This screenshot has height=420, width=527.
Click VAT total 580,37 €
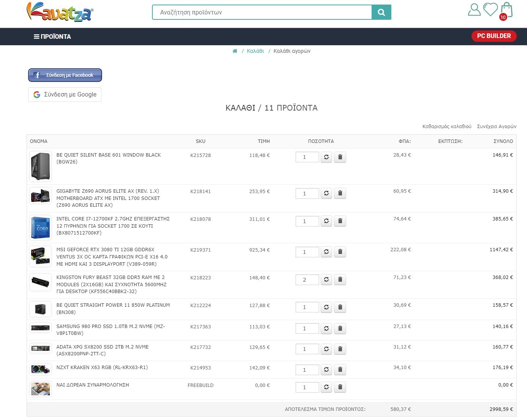(x=401, y=409)
